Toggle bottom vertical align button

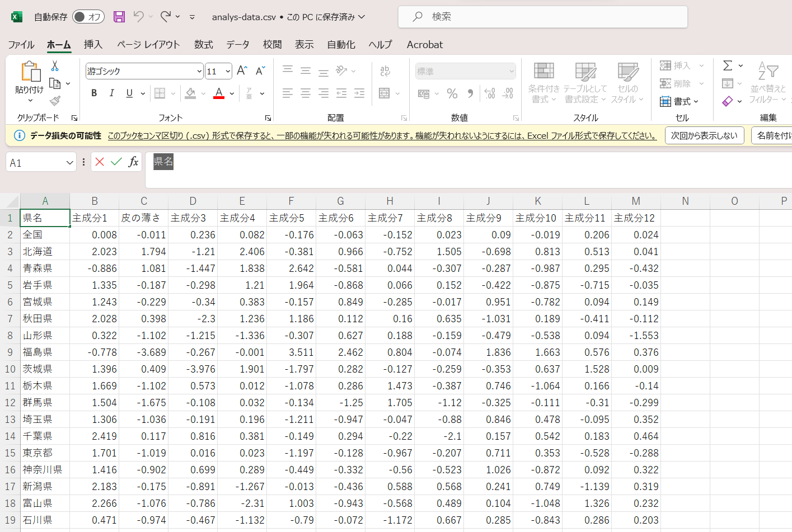[x=324, y=72]
